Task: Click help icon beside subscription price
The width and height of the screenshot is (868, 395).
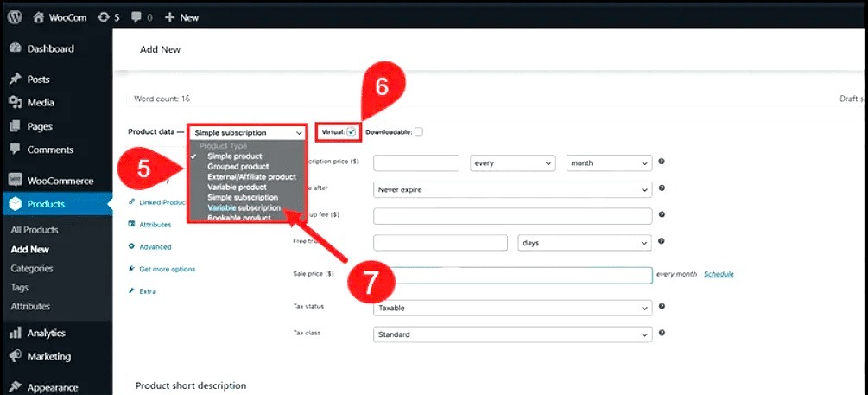Action: click(662, 162)
